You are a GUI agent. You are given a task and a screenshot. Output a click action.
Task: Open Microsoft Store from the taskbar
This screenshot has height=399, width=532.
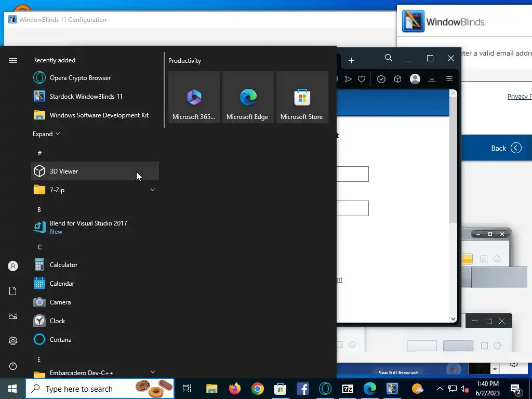(x=280, y=389)
